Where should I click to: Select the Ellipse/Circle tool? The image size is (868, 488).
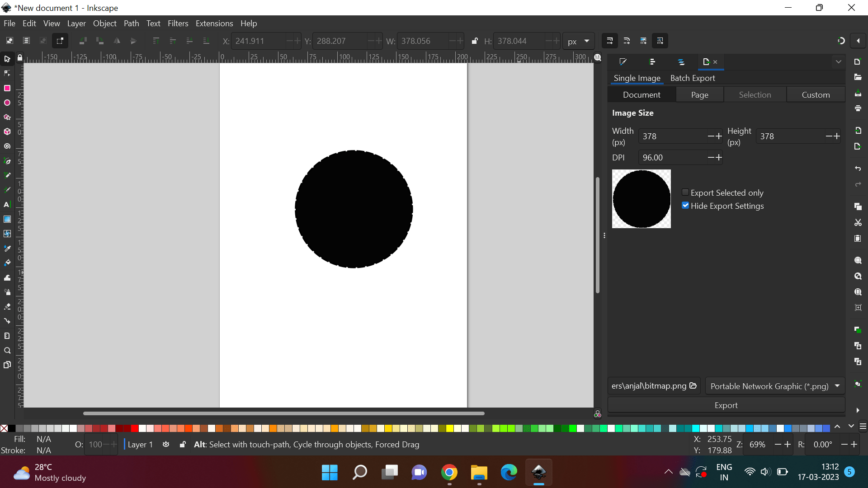click(x=7, y=103)
